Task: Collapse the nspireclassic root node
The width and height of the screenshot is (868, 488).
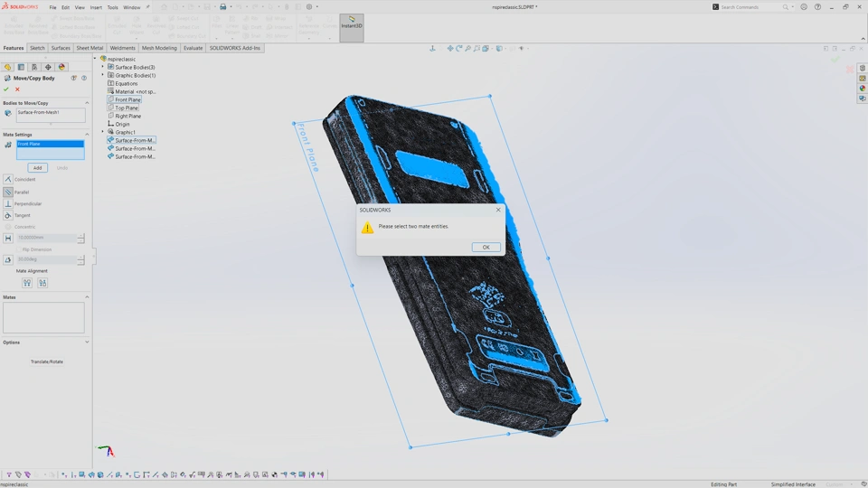Action: 95,59
